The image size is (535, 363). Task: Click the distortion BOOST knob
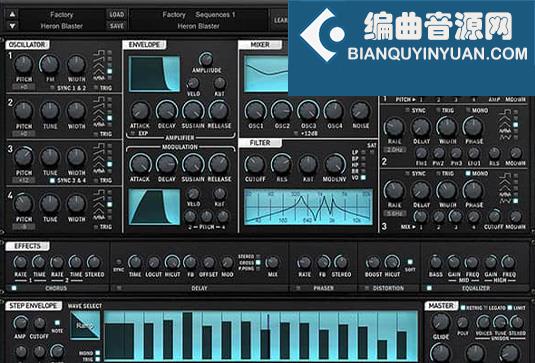[x=373, y=262]
